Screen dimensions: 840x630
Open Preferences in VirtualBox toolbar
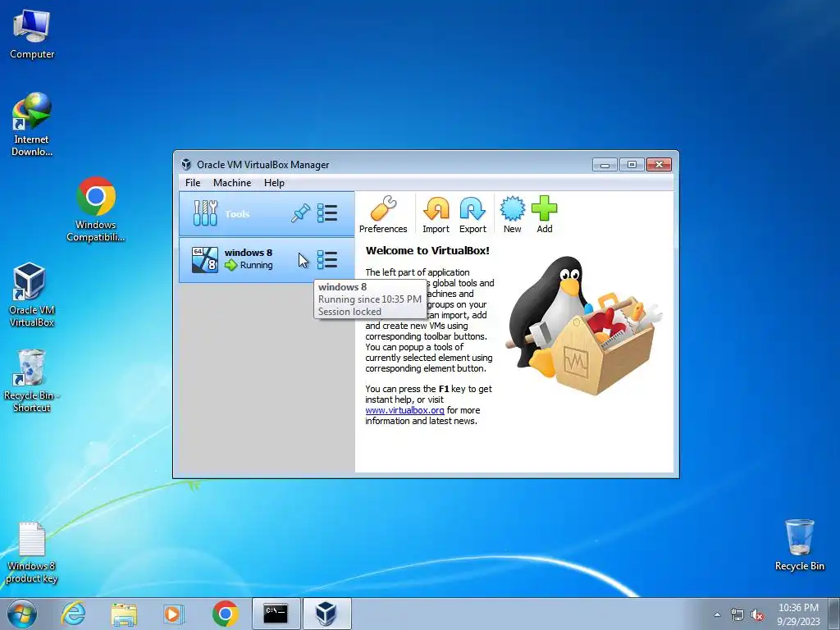tap(382, 214)
